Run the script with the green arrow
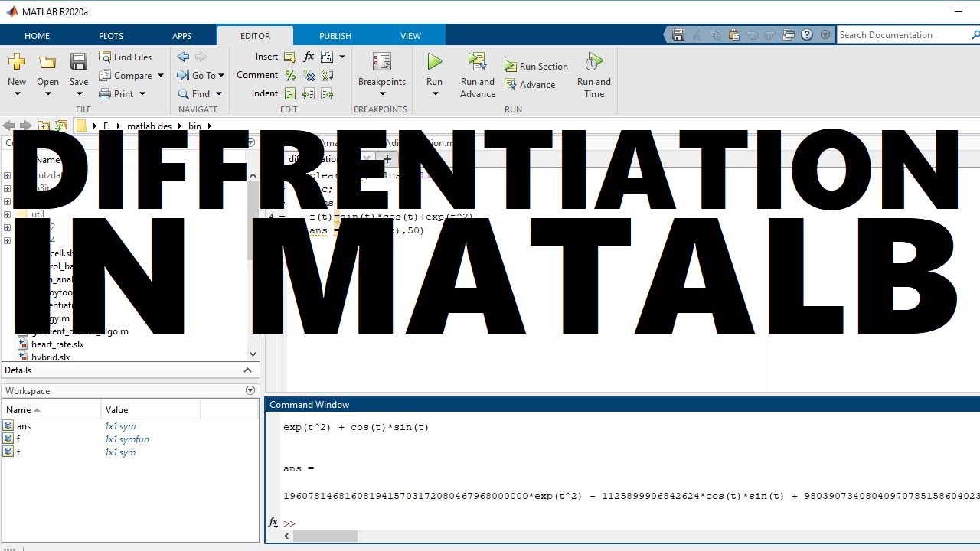The width and height of the screenshot is (980, 551). [x=434, y=62]
